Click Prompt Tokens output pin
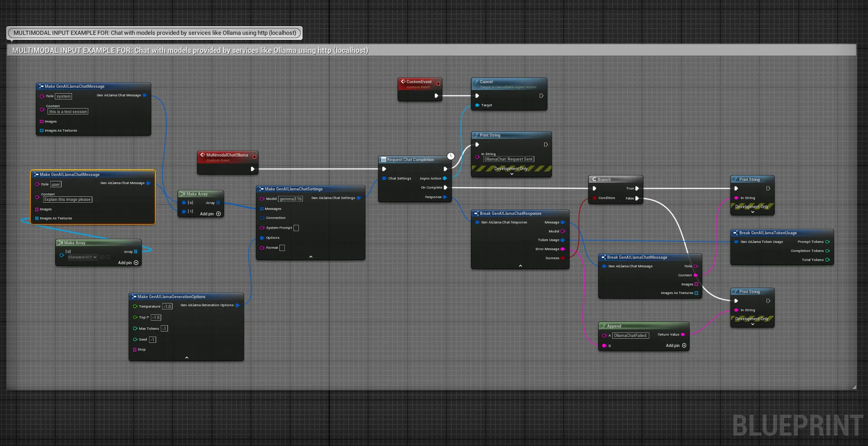Viewport: 868px width, 446px height. [x=828, y=242]
